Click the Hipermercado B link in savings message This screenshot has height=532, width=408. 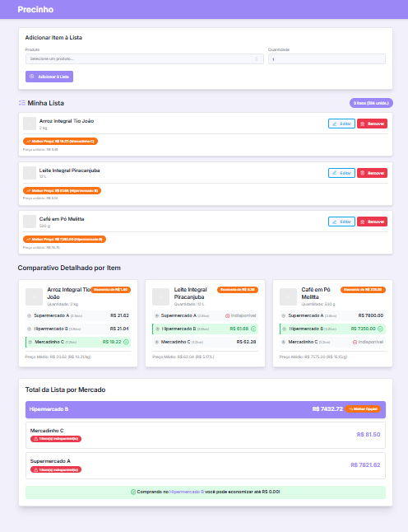(187, 492)
